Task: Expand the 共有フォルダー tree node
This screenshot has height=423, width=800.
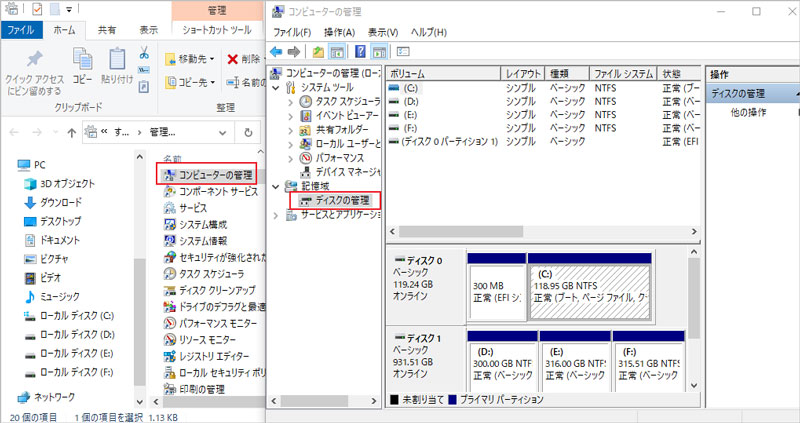Action: pyautogui.click(x=290, y=130)
